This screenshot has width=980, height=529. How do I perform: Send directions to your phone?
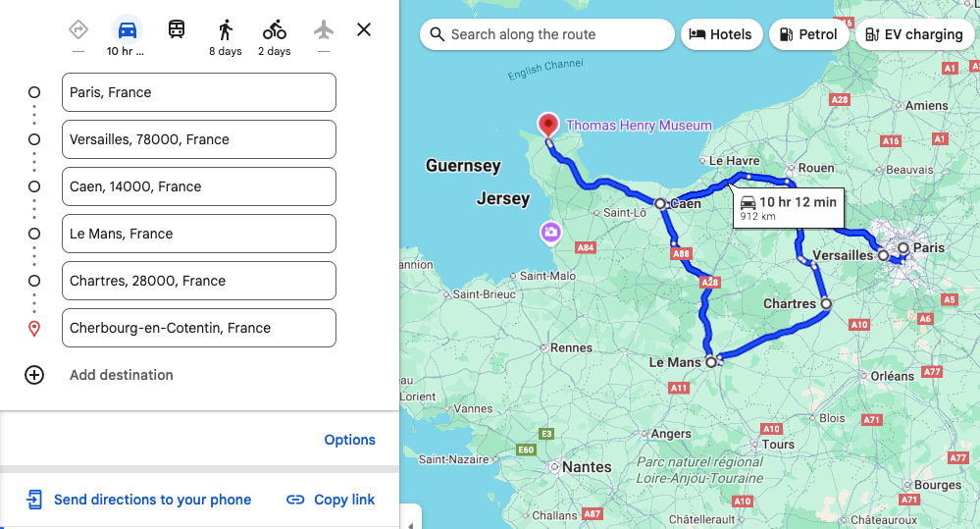(139, 500)
